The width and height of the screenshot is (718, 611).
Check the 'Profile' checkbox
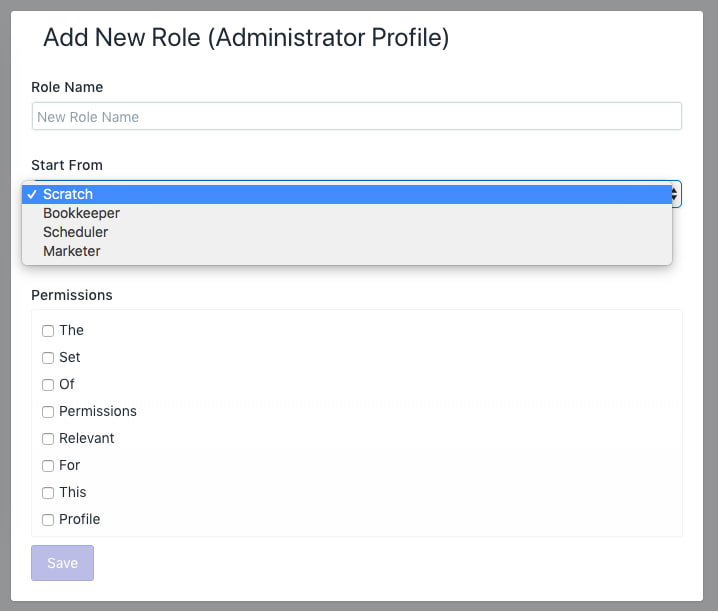[x=48, y=520]
